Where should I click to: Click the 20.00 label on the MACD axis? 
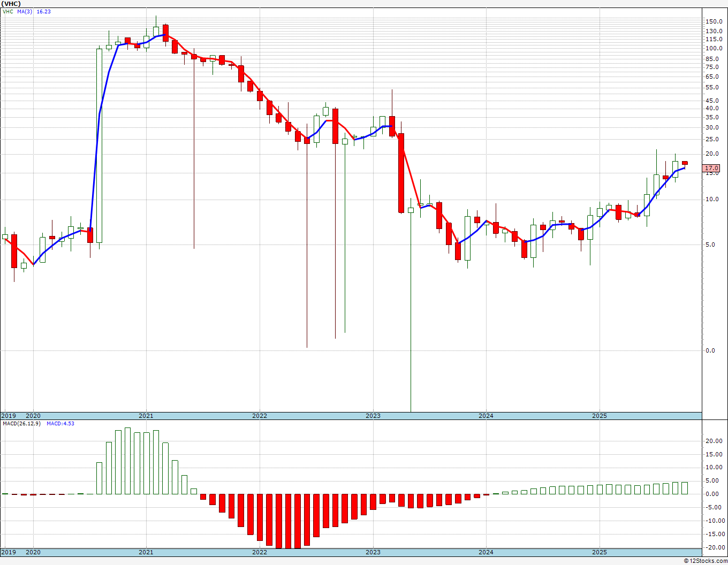[714, 441]
